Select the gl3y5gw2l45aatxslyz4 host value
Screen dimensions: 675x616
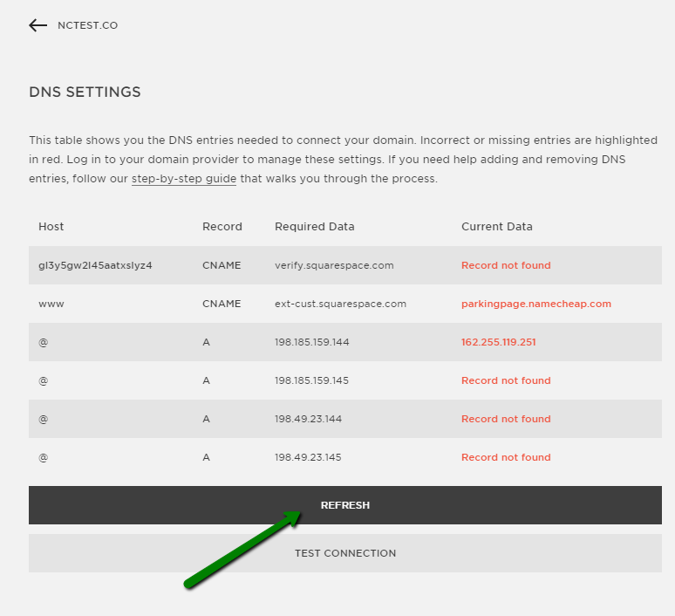95,265
